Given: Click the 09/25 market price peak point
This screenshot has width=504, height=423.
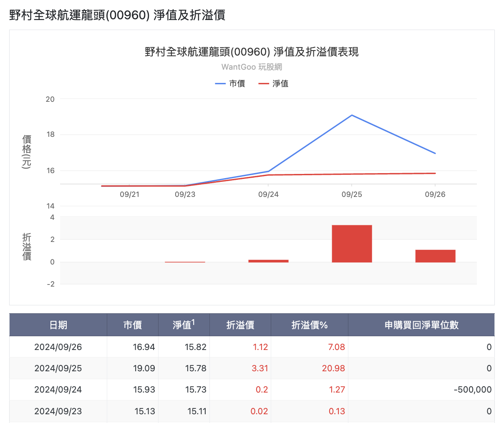Looking at the screenshot, I should click(x=352, y=115).
